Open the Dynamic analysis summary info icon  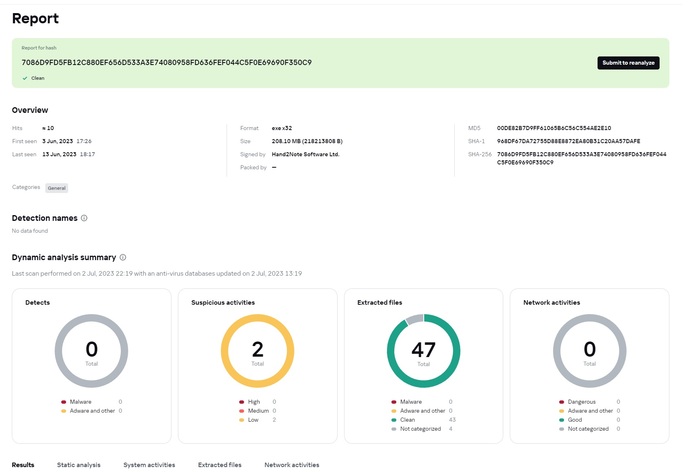click(x=123, y=257)
